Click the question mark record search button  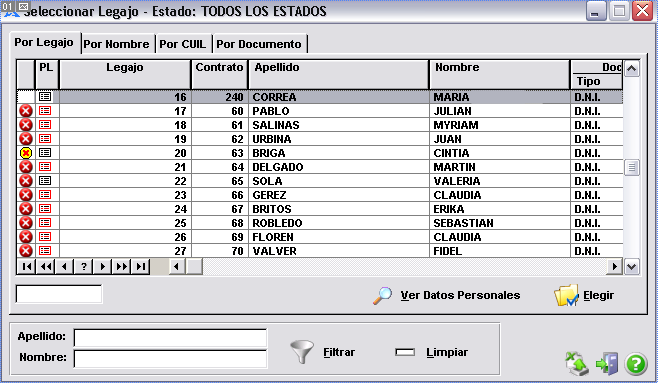tap(84, 266)
